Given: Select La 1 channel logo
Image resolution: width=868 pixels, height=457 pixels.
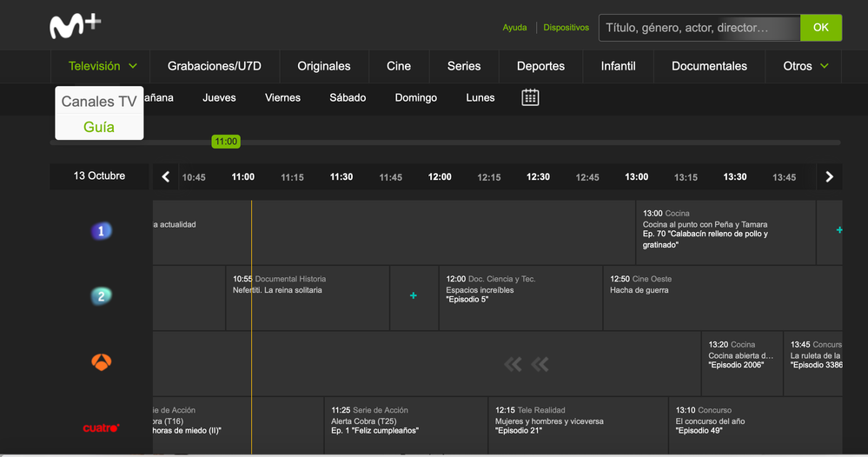Looking at the screenshot, I should (x=102, y=231).
